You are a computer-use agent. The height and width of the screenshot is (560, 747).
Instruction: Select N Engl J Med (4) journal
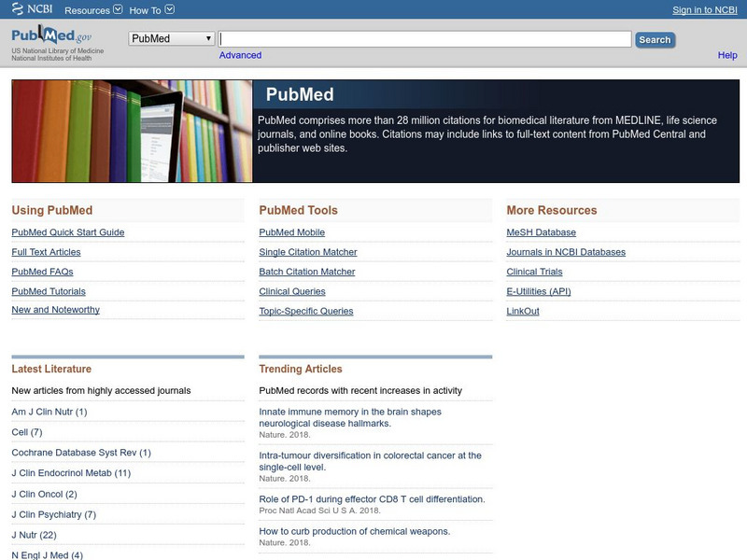pyautogui.click(x=47, y=555)
